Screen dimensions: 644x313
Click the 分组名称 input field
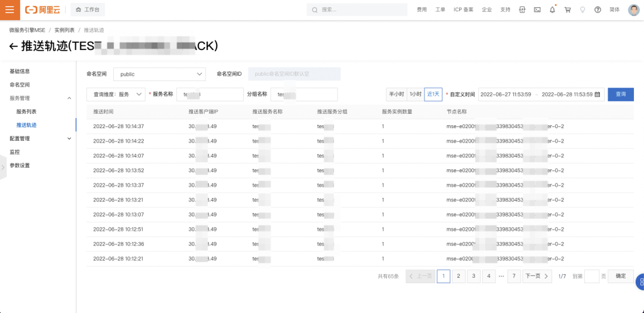coord(304,94)
